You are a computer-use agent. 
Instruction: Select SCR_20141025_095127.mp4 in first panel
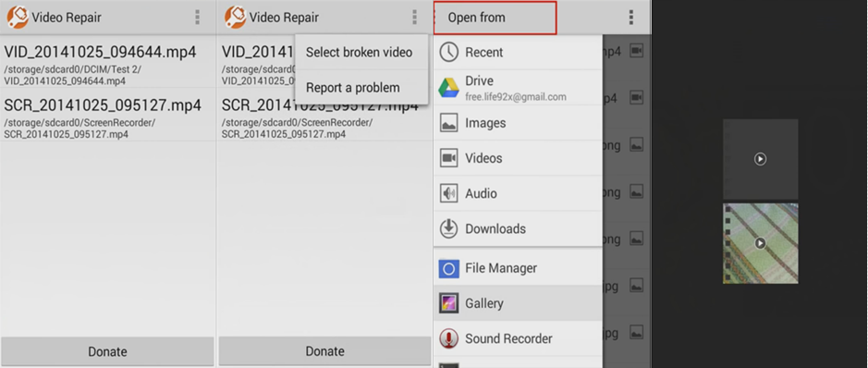[x=108, y=117]
